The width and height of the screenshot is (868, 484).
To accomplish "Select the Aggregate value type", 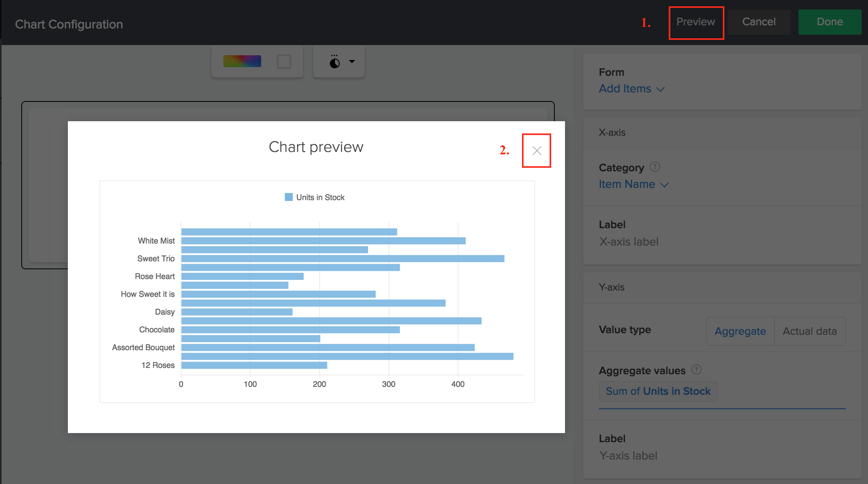I will 740,331.
